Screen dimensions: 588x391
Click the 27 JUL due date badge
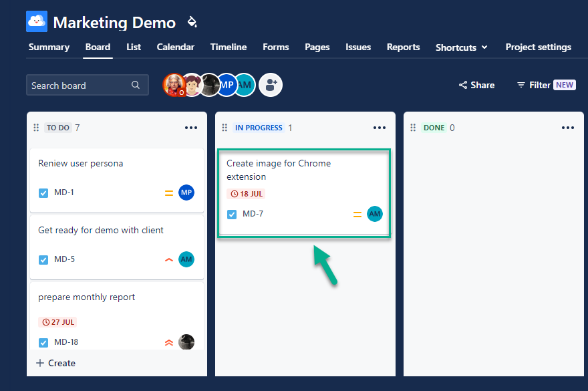(58, 321)
